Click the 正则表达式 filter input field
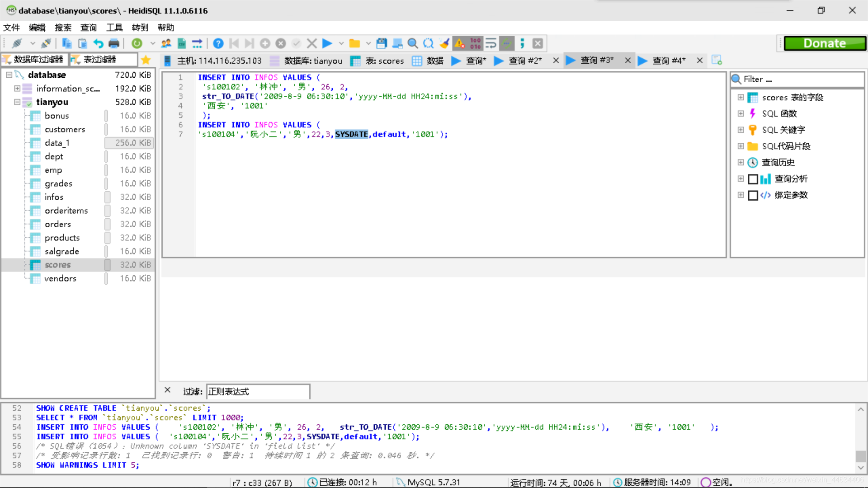Screen dimensions: 868x488 pos(258,391)
